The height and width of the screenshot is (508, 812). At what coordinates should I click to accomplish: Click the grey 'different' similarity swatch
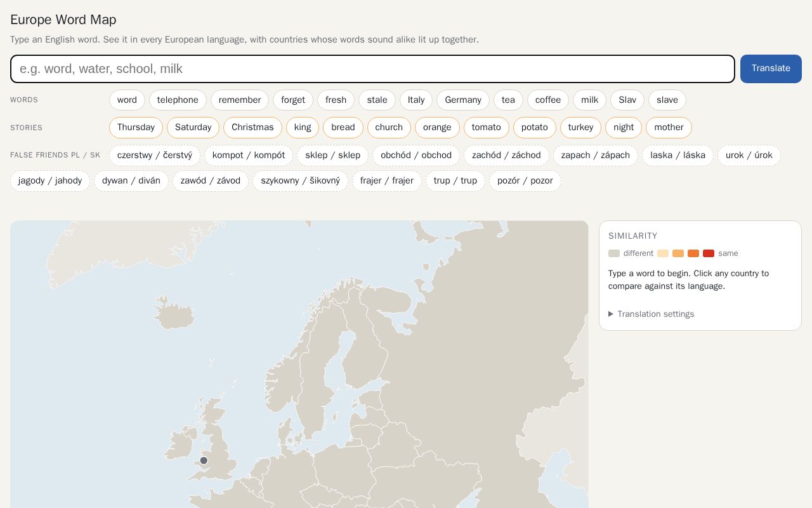pos(614,253)
